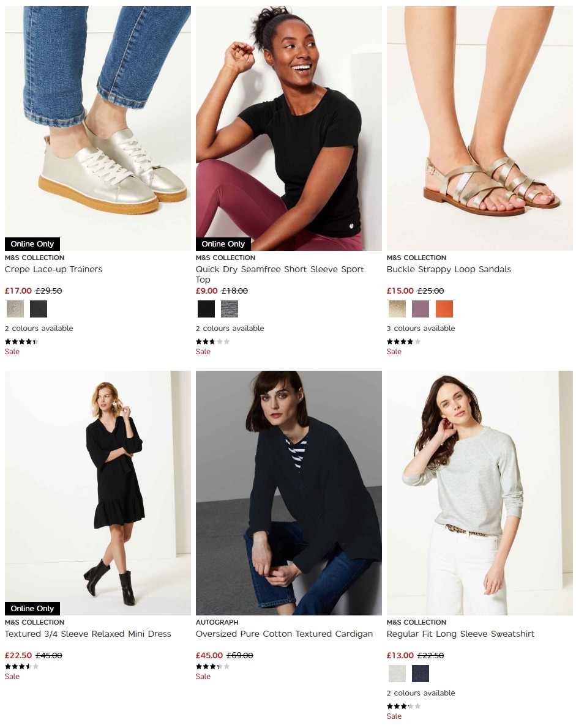
Task: Open the Quick Dry Seamfree Sport Top listing
Action: [279, 273]
